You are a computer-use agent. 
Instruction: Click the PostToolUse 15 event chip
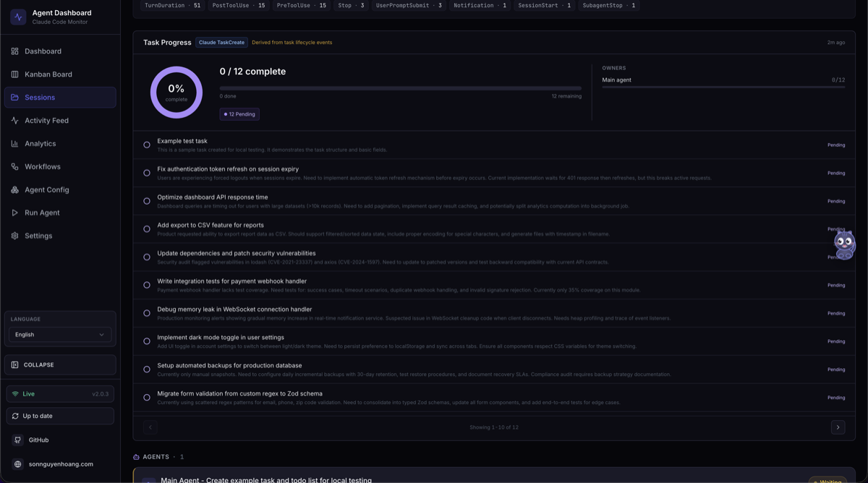[239, 5]
